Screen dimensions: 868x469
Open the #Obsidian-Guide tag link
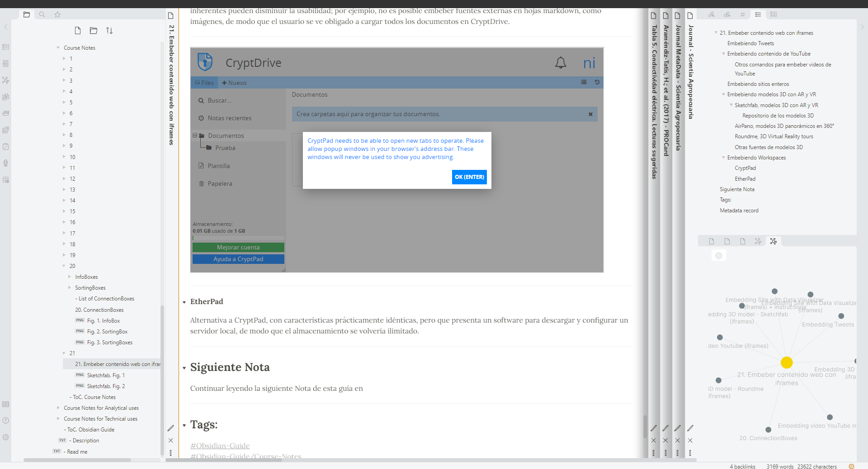point(220,446)
